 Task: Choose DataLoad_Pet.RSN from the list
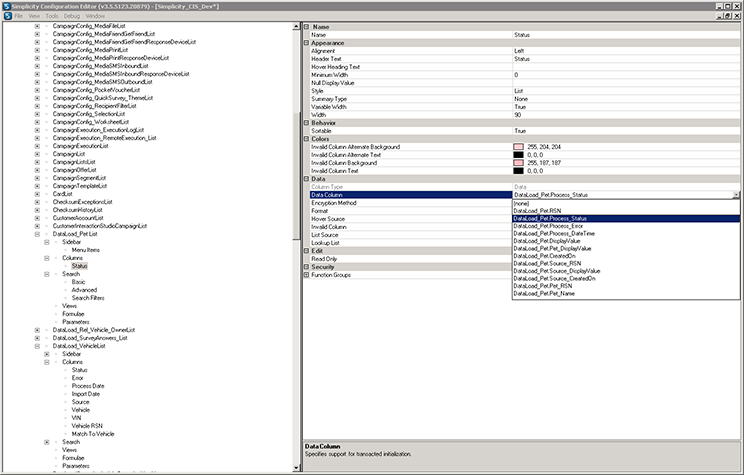pos(626,211)
